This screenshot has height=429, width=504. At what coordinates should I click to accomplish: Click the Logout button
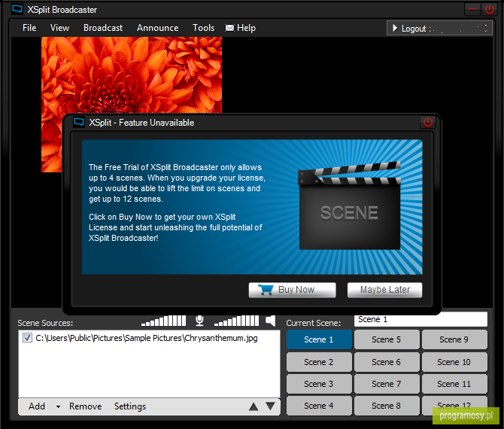pyautogui.click(x=439, y=29)
